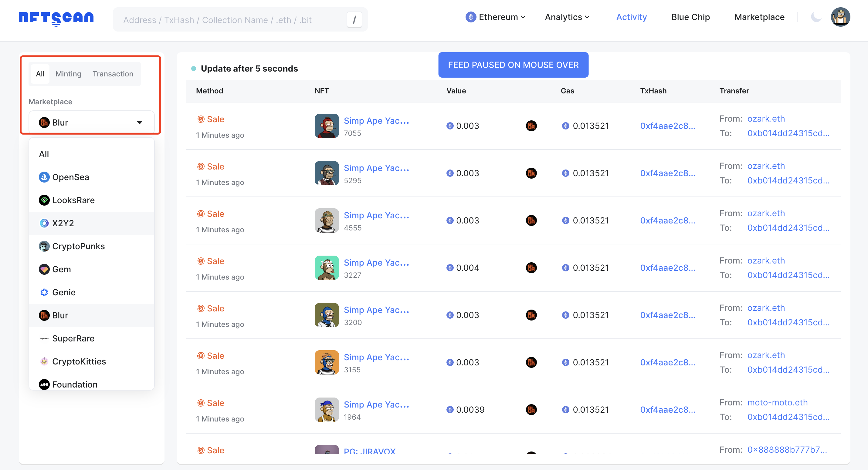
Task: Select the Foundation marketplace icon
Action: 44,384
